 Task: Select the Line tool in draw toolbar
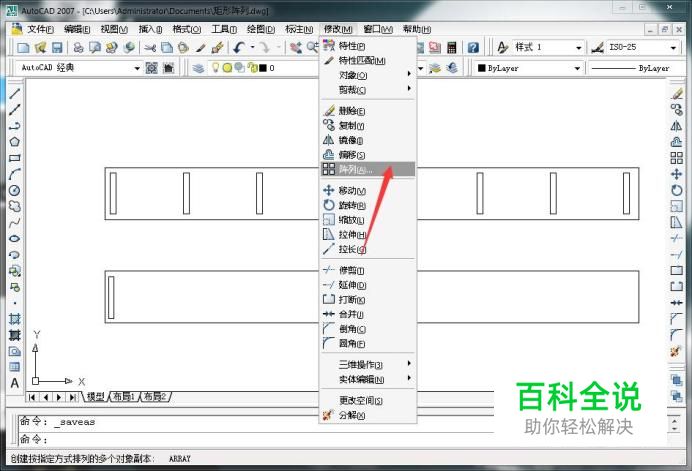[15, 93]
